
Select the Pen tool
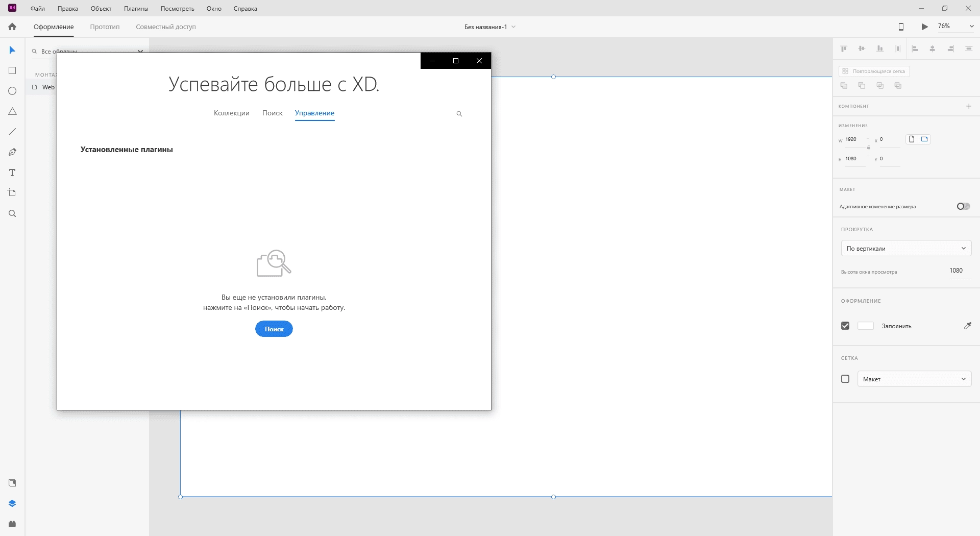pos(12,152)
